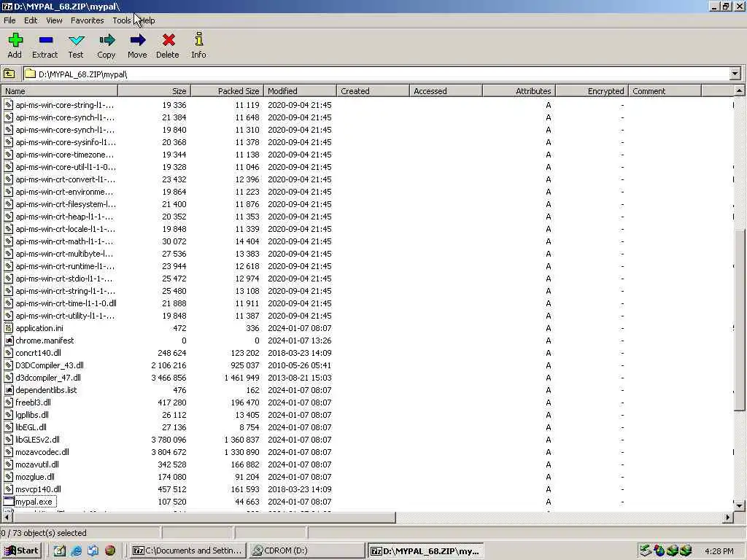Select the lgpllibs.dll row
This screenshot has width=747, height=560.
(x=367, y=415)
